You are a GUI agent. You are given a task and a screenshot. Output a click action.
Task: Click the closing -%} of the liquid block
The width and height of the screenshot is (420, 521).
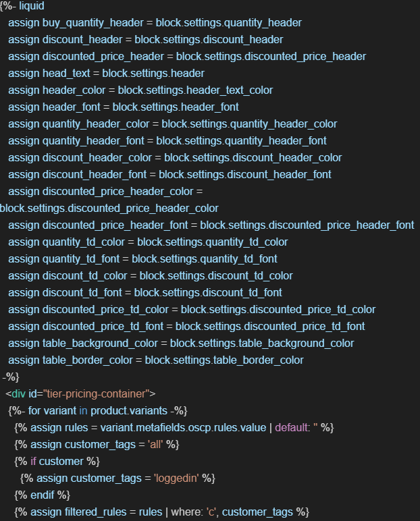[11, 377]
